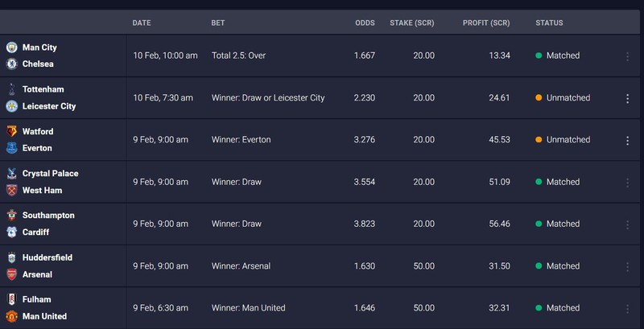Open options menu for Tottenham bet
The width and height of the screenshot is (644, 329).
tap(628, 98)
